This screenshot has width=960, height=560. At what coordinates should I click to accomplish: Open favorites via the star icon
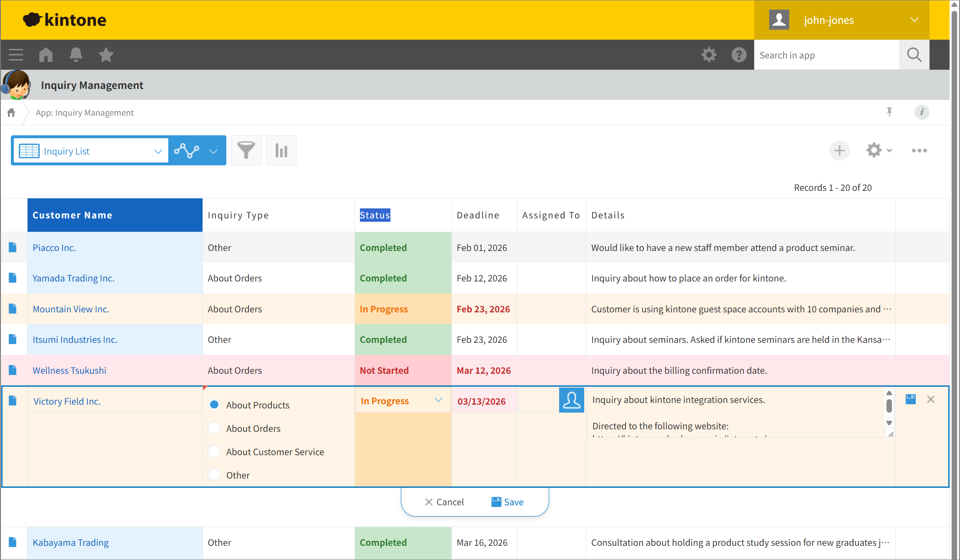click(x=106, y=55)
